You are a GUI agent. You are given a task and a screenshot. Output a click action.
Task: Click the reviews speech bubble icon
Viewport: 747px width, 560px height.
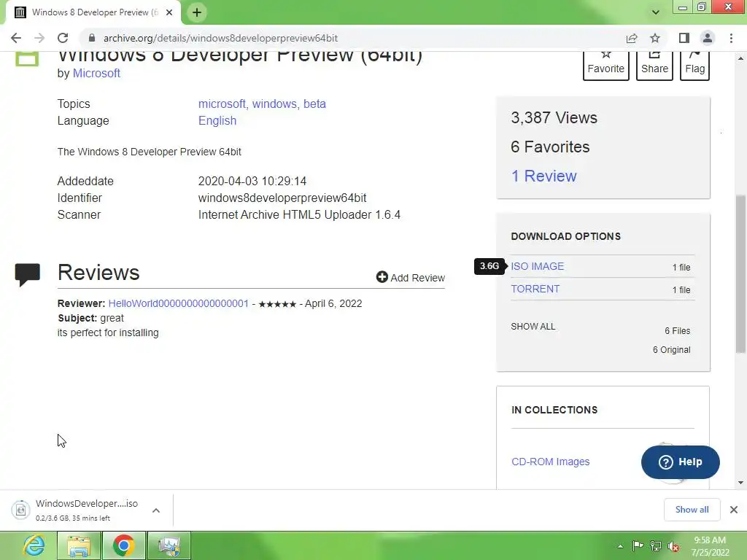[x=28, y=274]
